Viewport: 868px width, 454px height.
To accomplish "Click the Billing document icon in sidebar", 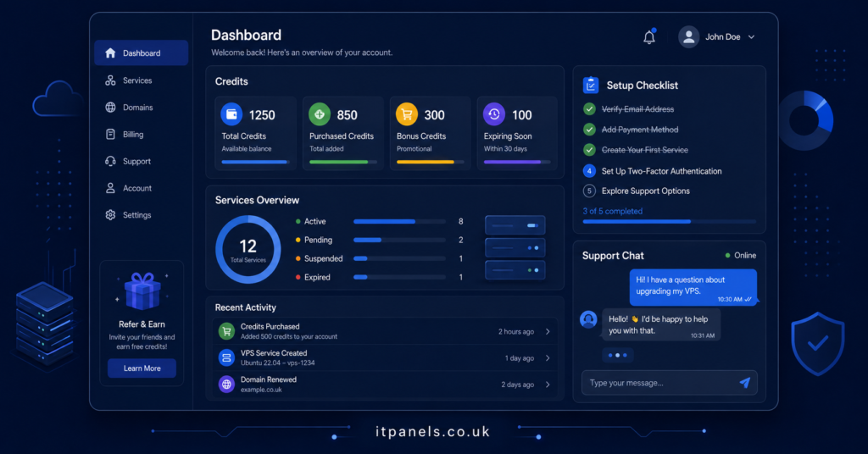I will click(110, 135).
